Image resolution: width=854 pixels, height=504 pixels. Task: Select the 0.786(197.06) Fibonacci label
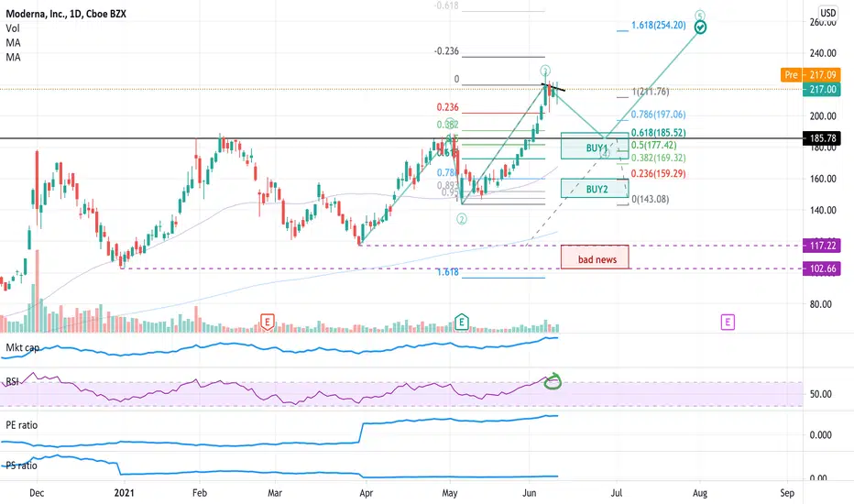pos(659,115)
